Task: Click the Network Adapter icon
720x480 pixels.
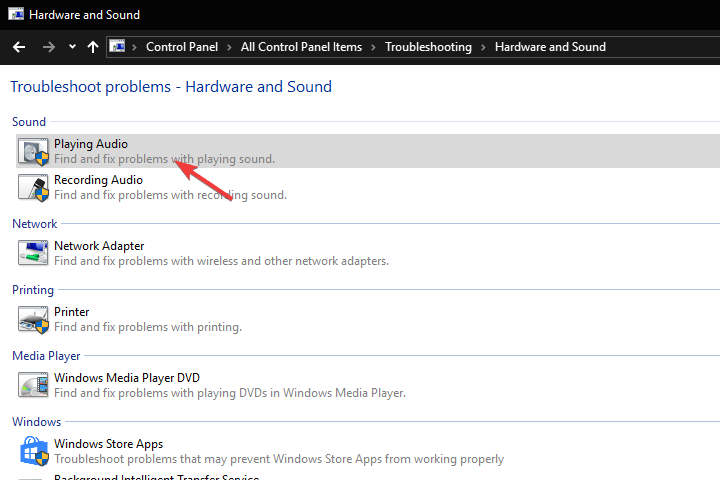Action: click(33, 253)
